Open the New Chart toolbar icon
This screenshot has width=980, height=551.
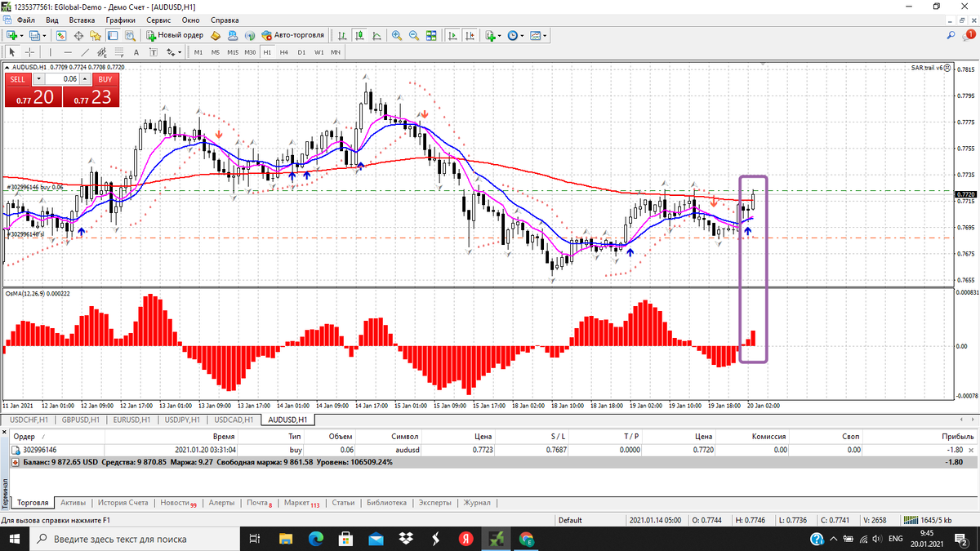(x=11, y=35)
